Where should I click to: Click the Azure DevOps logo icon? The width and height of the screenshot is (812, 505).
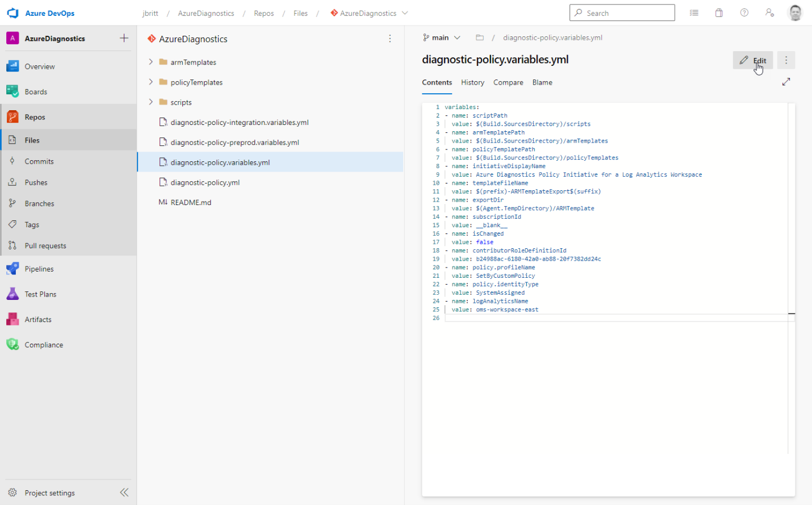point(13,13)
